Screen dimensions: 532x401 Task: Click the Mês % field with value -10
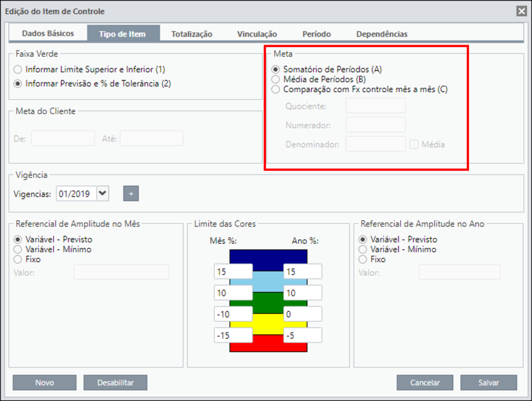(x=233, y=314)
